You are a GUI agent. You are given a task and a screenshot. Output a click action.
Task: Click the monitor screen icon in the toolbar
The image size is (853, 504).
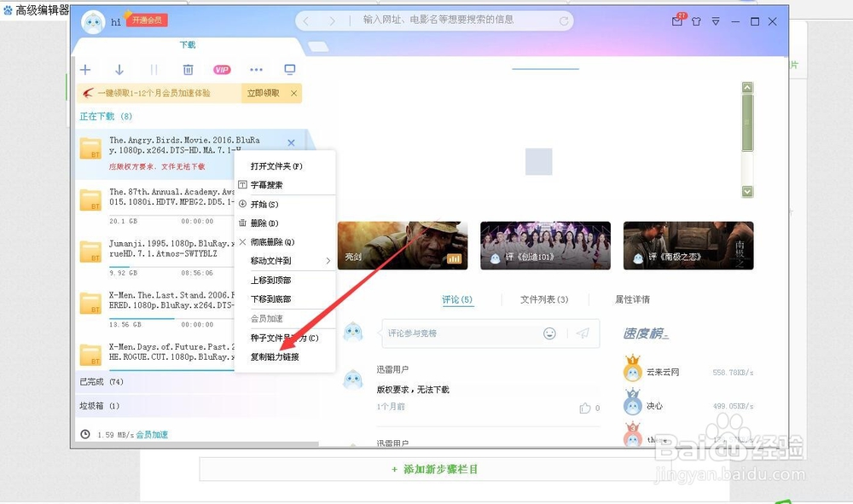click(x=290, y=70)
